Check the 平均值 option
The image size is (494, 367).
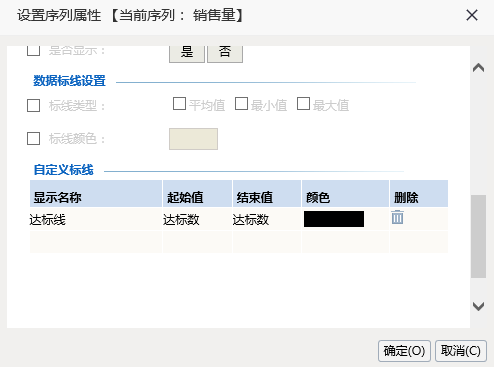tap(179, 104)
